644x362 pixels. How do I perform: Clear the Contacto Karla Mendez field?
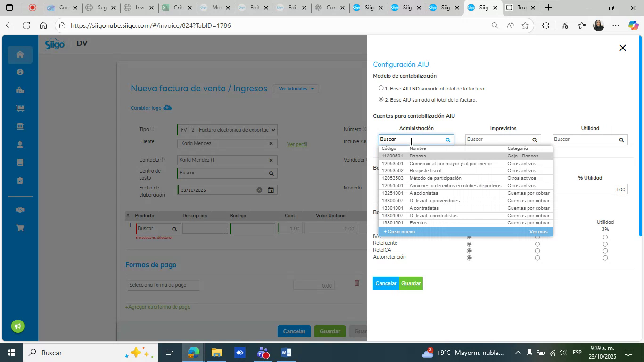[271, 160]
